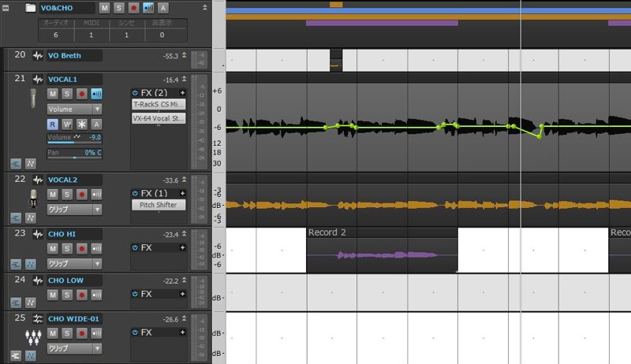The width and height of the screenshot is (631, 364).
Task: Click waveform icon of VOCAL1 track
Action: (x=38, y=79)
